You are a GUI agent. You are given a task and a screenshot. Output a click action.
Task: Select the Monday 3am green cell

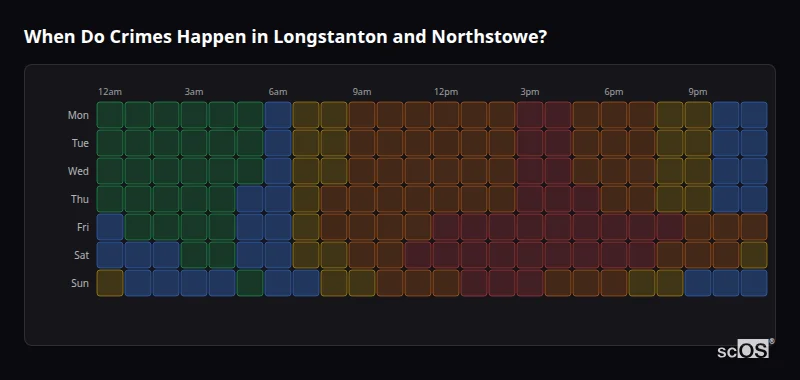[x=194, y=115]
